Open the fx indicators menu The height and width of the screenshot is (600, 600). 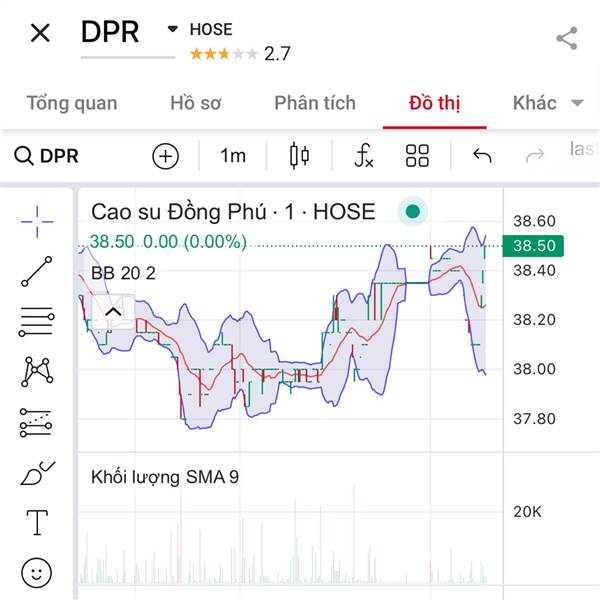pos(364,156)
